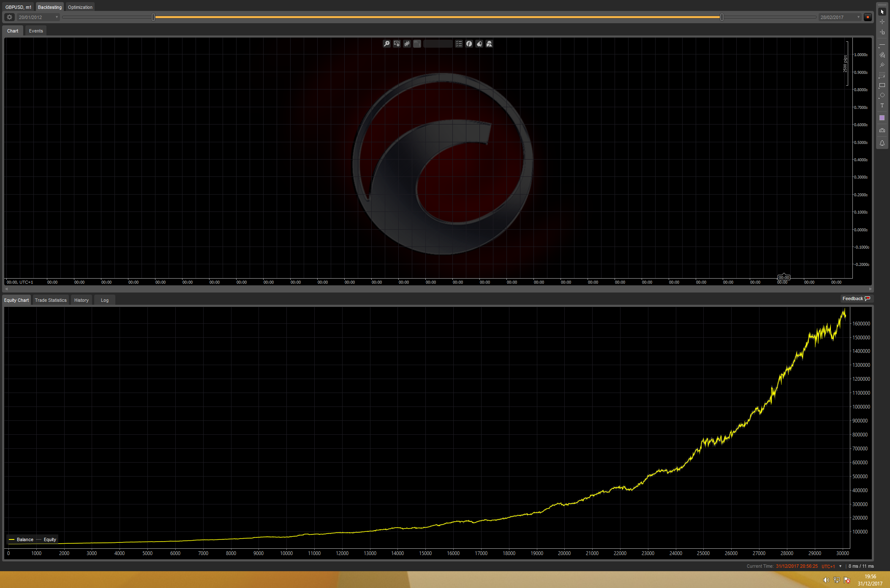Change chart type with candlestick icon
The image size is (890, 588).
407,44
